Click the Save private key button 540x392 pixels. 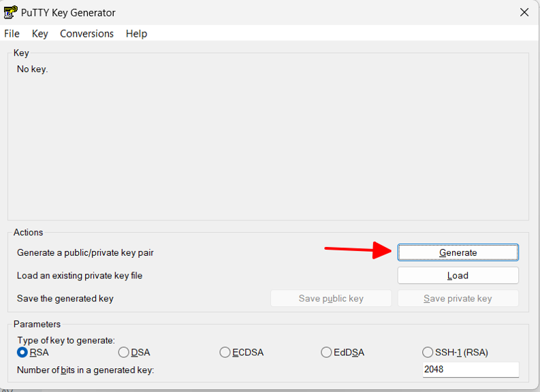point(458,299)
